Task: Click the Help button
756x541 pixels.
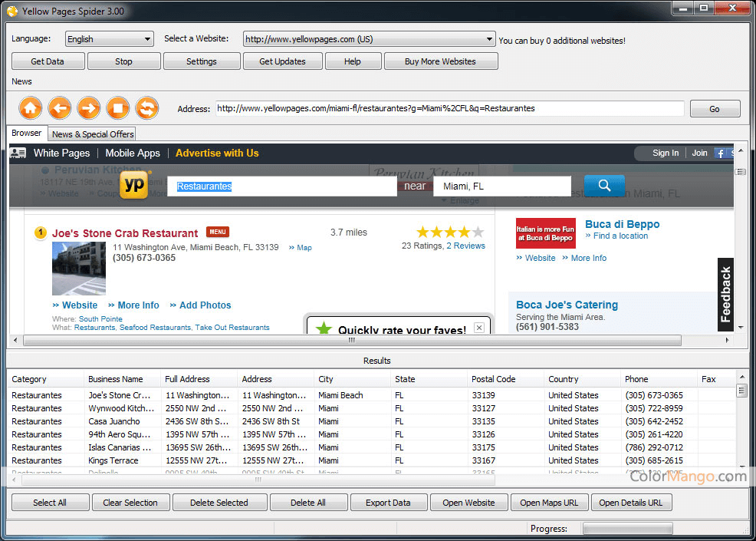Action: [353, 61]
